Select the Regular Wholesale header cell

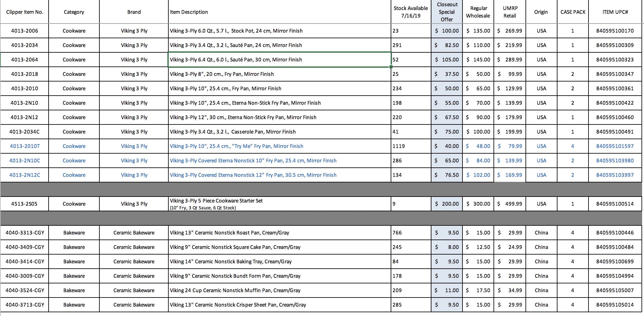pyautogui.click(x=478, y=12)
